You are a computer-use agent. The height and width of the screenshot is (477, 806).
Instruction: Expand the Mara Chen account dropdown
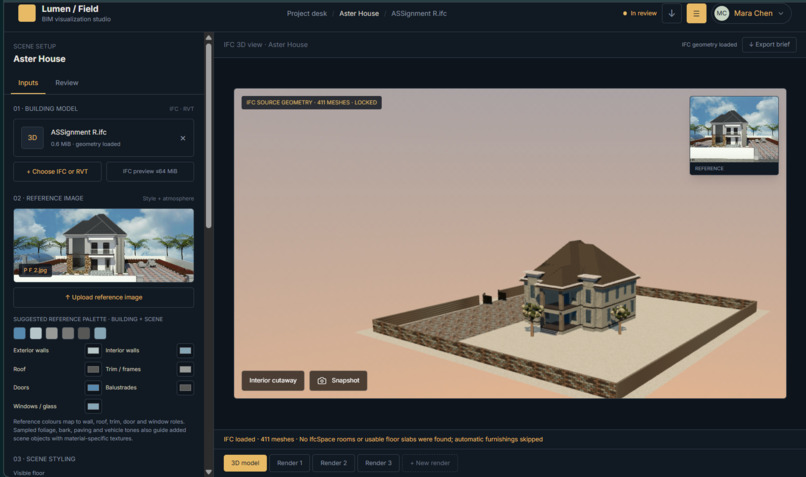point(781,13)
